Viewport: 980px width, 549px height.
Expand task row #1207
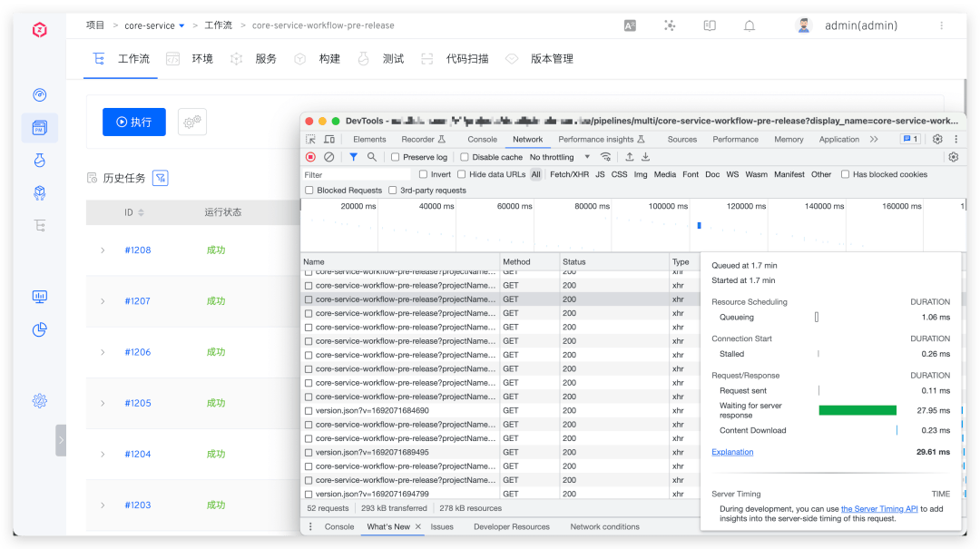(103, 301)
